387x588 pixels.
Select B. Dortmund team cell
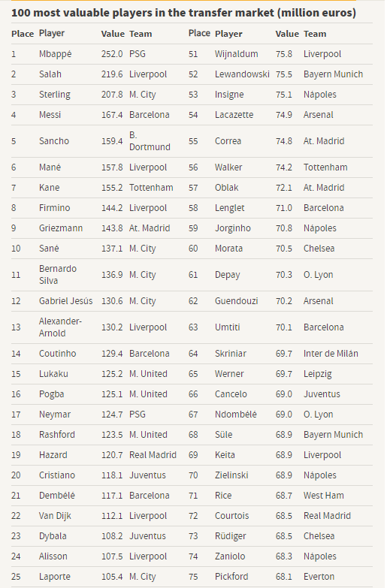(x=150, y=141)
